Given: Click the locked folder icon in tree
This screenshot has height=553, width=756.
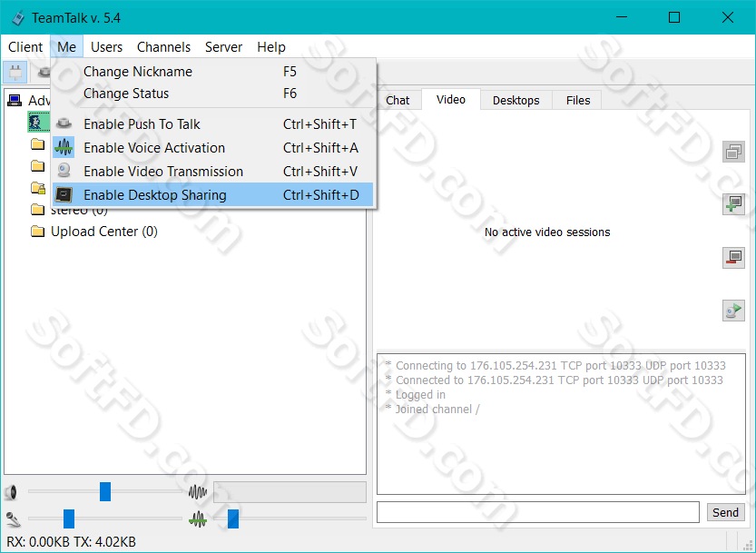Looking at the screenshot, I should coord(37,188).
